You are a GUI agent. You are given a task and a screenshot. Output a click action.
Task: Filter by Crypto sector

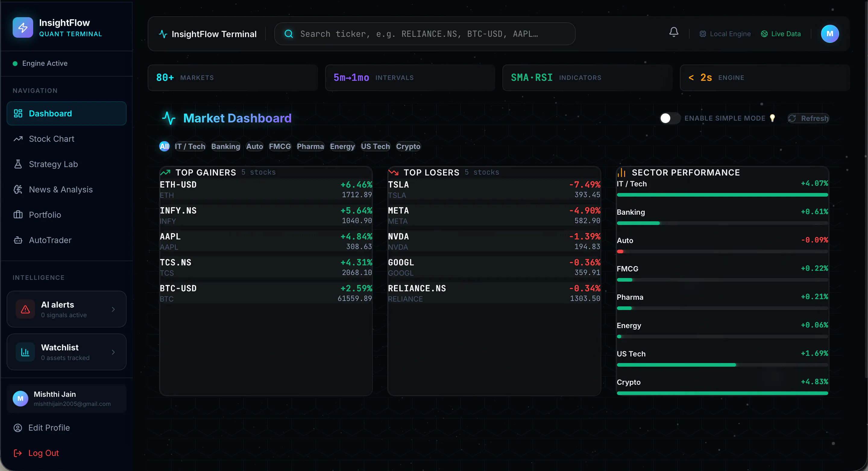408,146
